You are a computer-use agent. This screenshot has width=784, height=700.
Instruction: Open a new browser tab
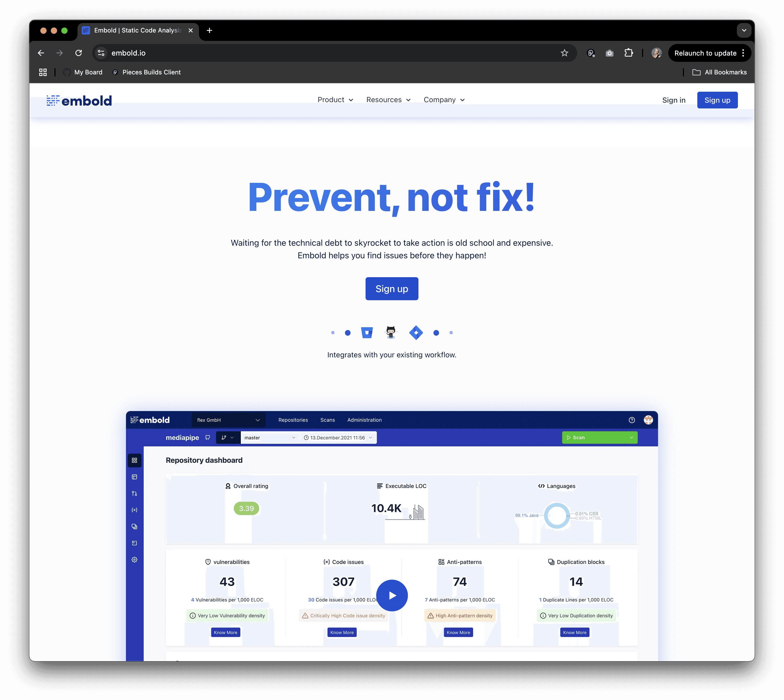pos(209,30)
